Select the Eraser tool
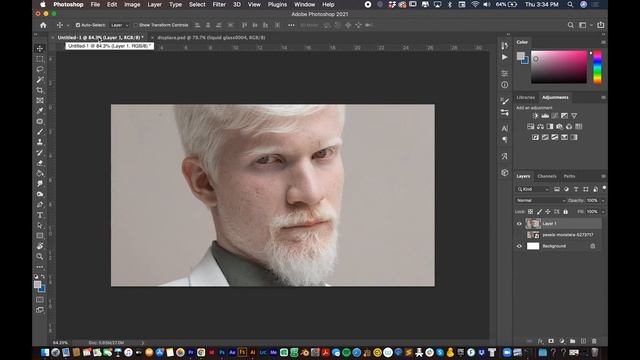Screen dimensions: 640x360 [40, 163]
